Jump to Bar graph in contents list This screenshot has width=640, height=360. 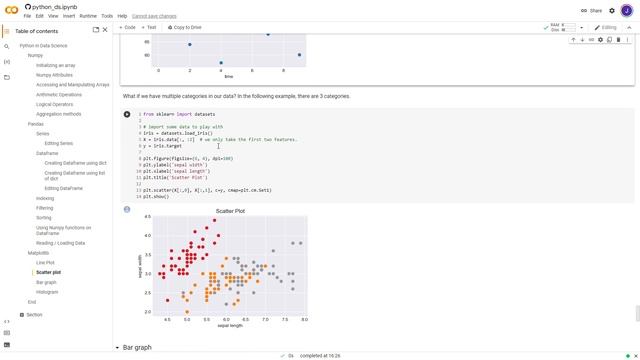46,282
